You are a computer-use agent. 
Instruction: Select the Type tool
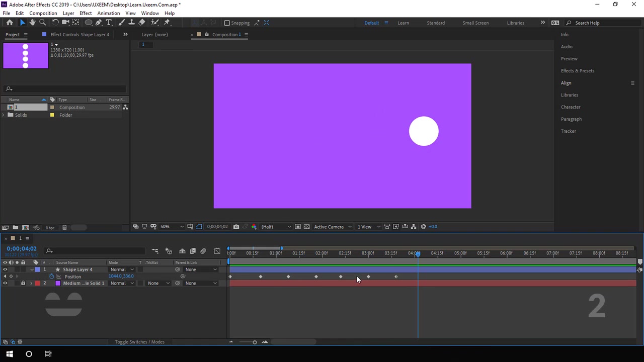click(x=109, y=23)
